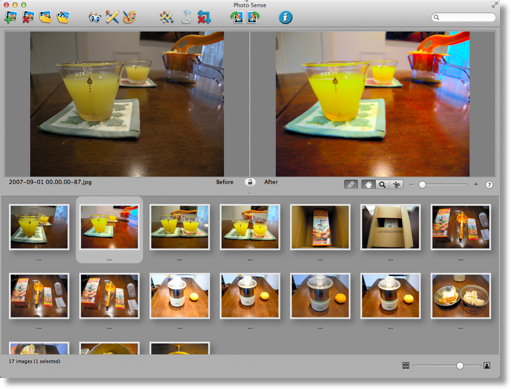Click the crossed tools icon with arrow
The image size is (511, 389).
point(166,17)
